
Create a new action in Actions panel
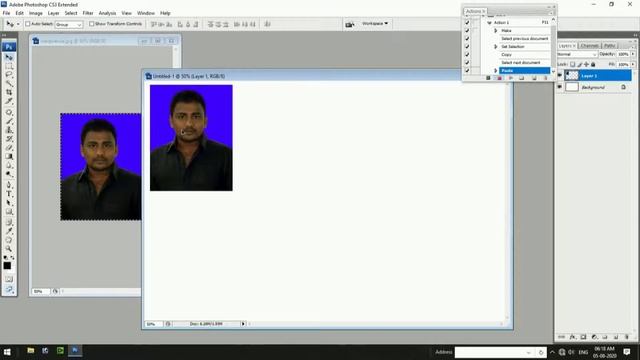point(534,78)
